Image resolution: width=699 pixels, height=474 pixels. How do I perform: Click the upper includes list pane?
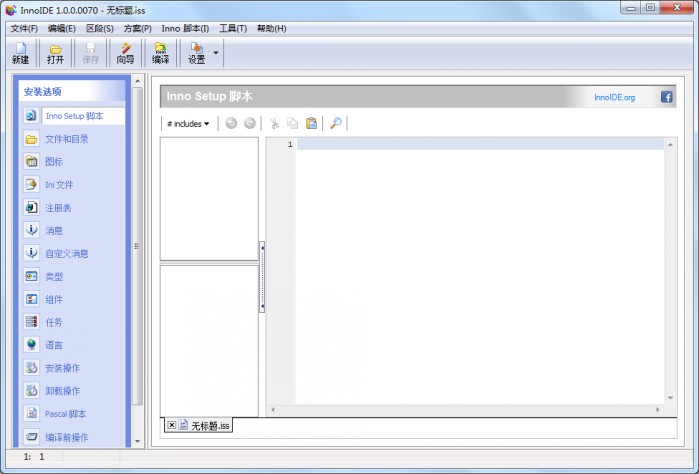pyautogui.click(x=209, y=198)
